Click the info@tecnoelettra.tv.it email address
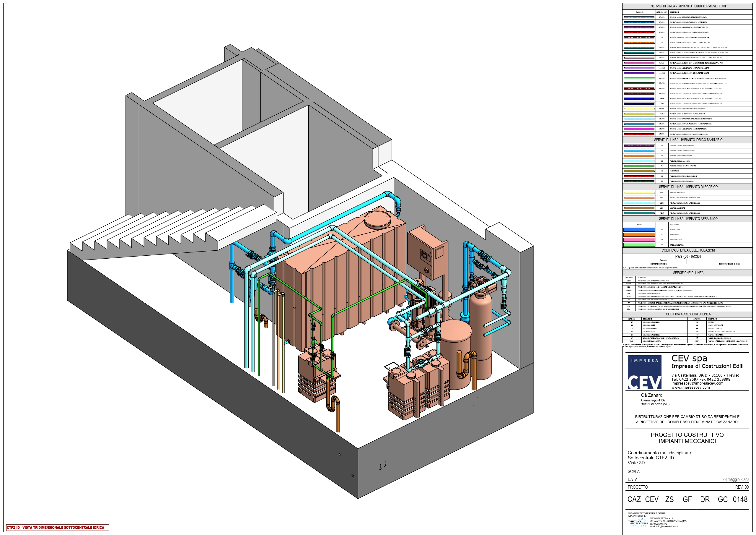 tap(667, 526)
